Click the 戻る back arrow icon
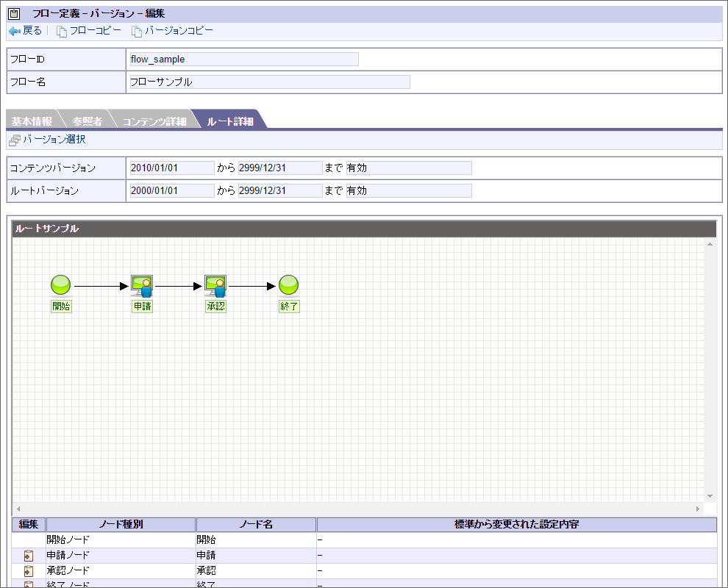Image resolution: width=728 pixels, height=588 pixels. point(15,31)
